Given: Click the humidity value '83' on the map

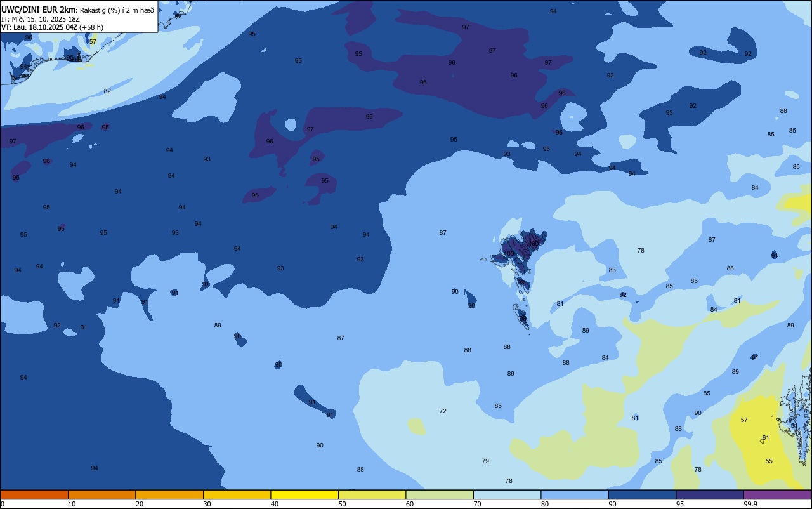Looking at the screenshot, I should tap(612, 270).
